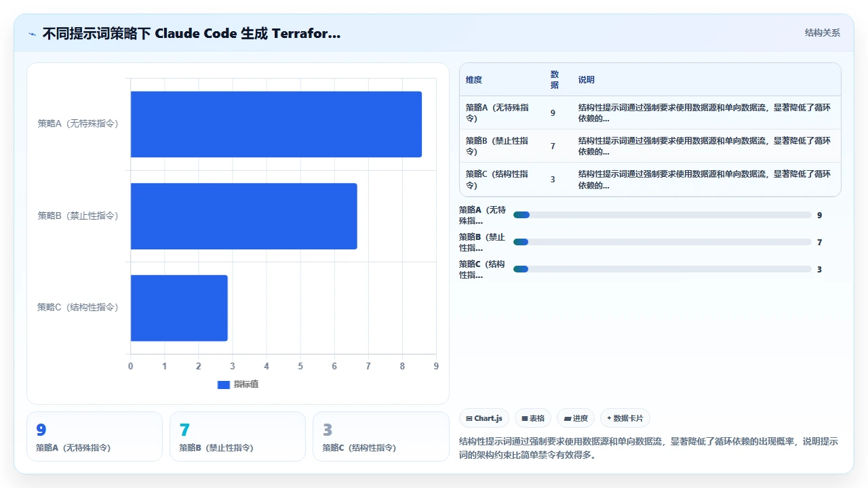
Task: Click description text in 策略A table row
Action: click(x=705, y=113)
